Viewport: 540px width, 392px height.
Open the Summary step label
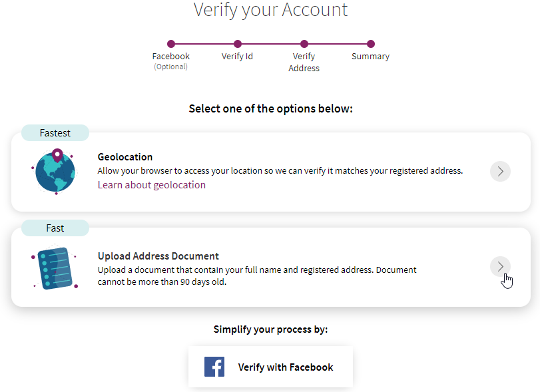point(370,56)
